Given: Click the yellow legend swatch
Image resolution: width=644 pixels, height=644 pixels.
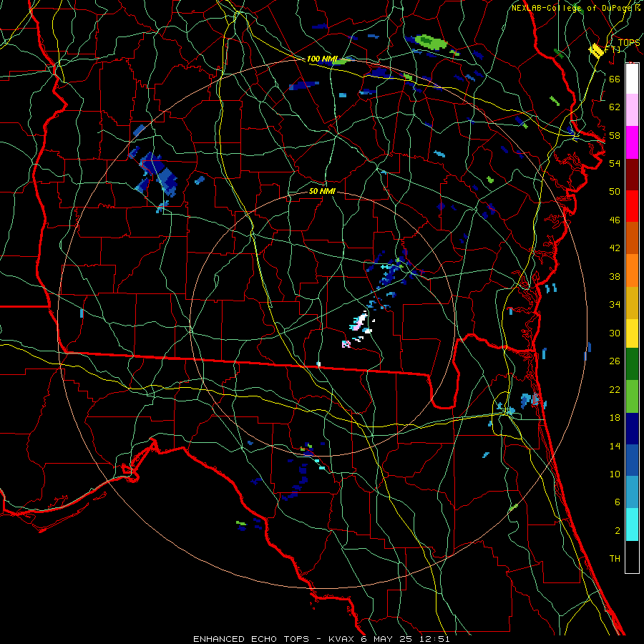Looking at the screenshot, I should (x=632, y=333).
